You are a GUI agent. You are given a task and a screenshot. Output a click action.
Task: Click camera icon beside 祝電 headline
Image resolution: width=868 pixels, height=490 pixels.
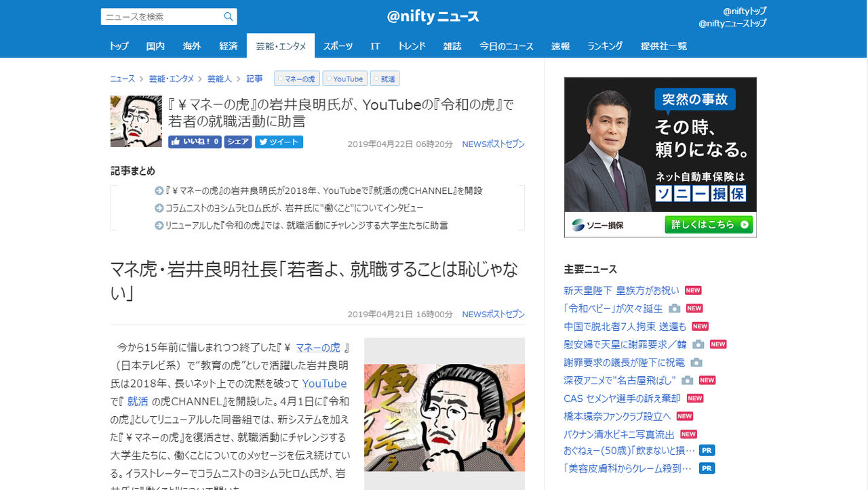point(696,363)
